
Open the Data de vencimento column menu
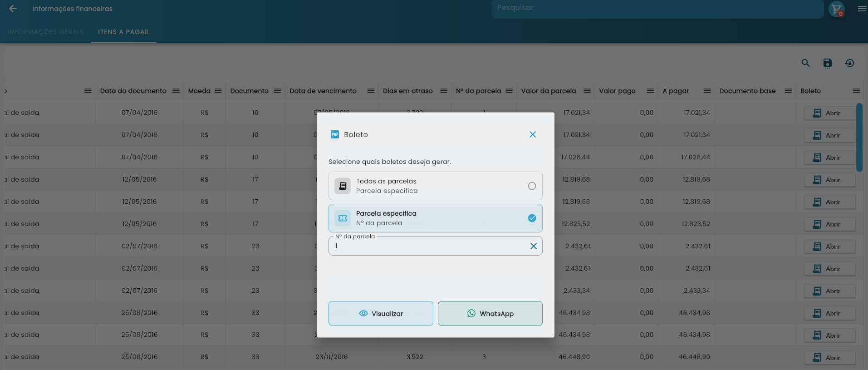[x=371, y=91]
